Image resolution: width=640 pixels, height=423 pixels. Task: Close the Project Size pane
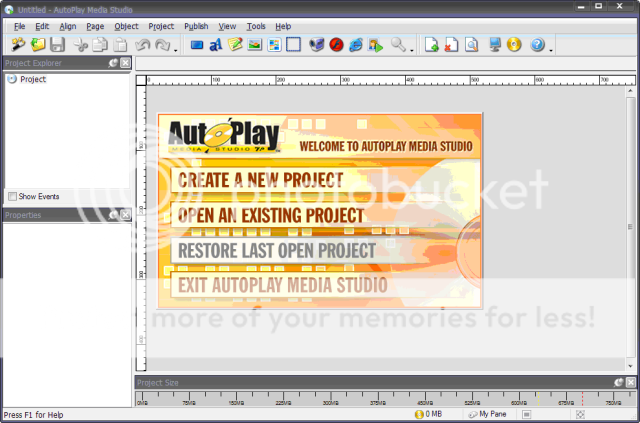point(631,383)
